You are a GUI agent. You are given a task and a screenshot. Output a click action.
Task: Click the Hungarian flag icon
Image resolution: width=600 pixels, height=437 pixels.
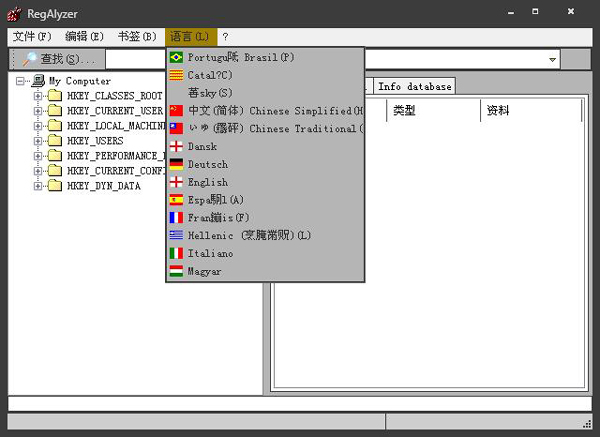pyautogui.click(x=176, y=271)
